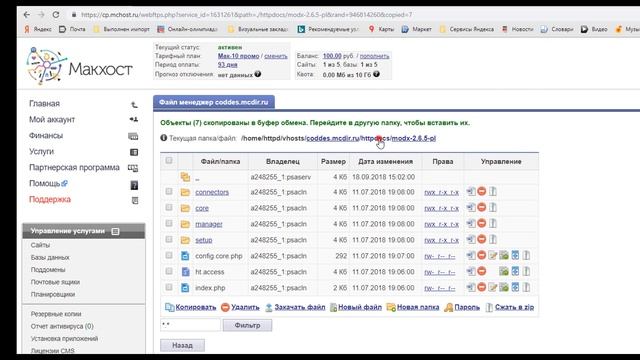Check the box for config.core.php

pos(169,255)
